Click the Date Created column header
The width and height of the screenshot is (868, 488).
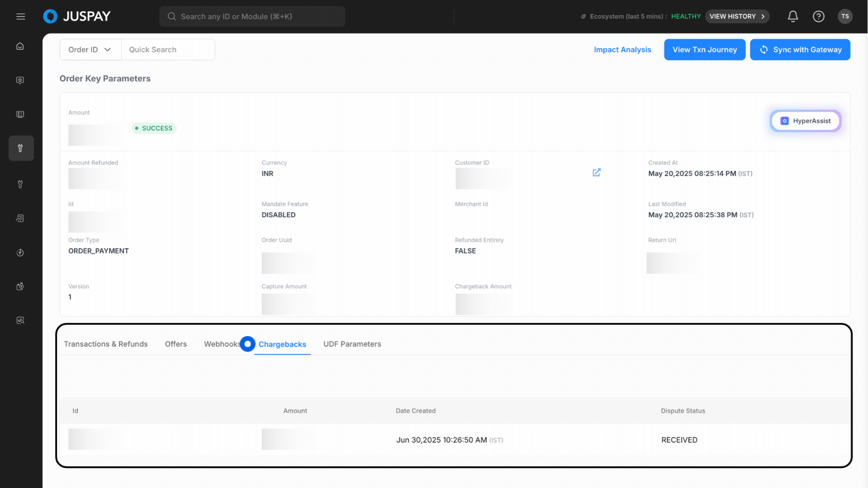416,411
